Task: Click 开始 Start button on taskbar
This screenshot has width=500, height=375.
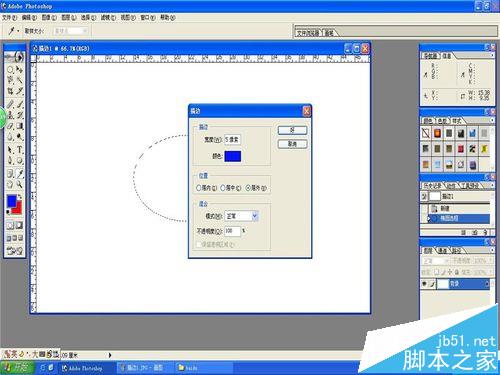Action: 17,368
